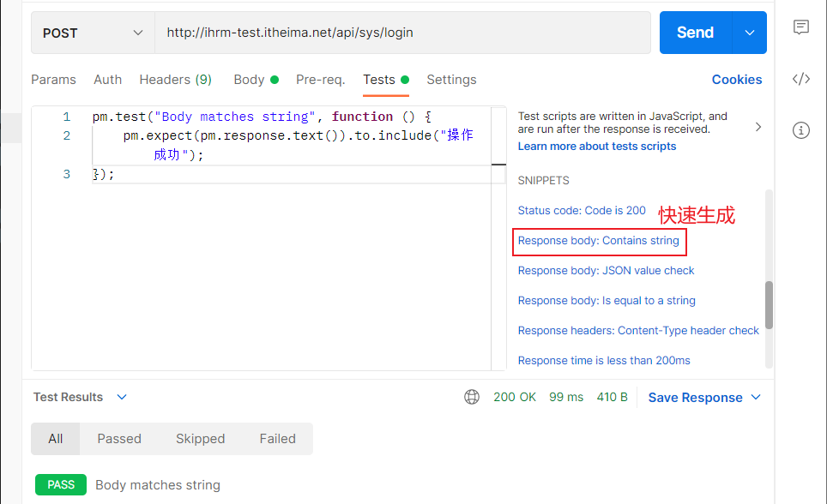This screenshot has width=827, height=504.
Task: Click the network globe icon
Action: 472,397
